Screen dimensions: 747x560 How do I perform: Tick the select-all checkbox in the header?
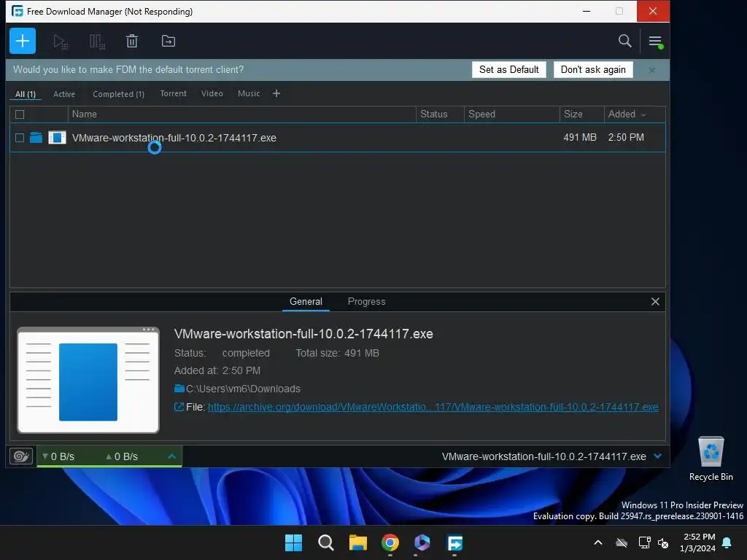pos(20,114)
